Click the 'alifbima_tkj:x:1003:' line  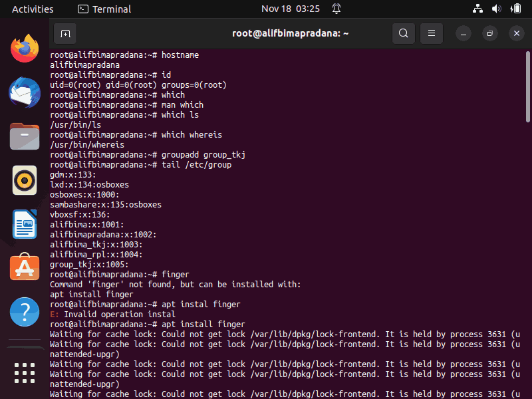[x=96, y=245]
